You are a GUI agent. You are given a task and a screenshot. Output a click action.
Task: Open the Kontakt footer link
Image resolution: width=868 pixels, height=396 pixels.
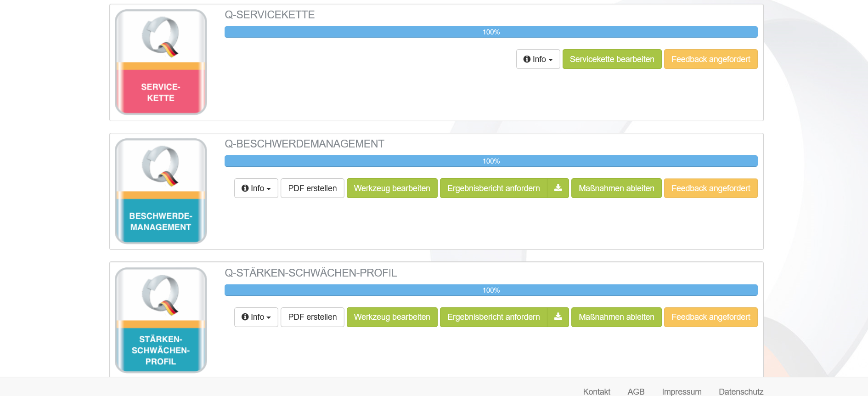coord(597,391)
